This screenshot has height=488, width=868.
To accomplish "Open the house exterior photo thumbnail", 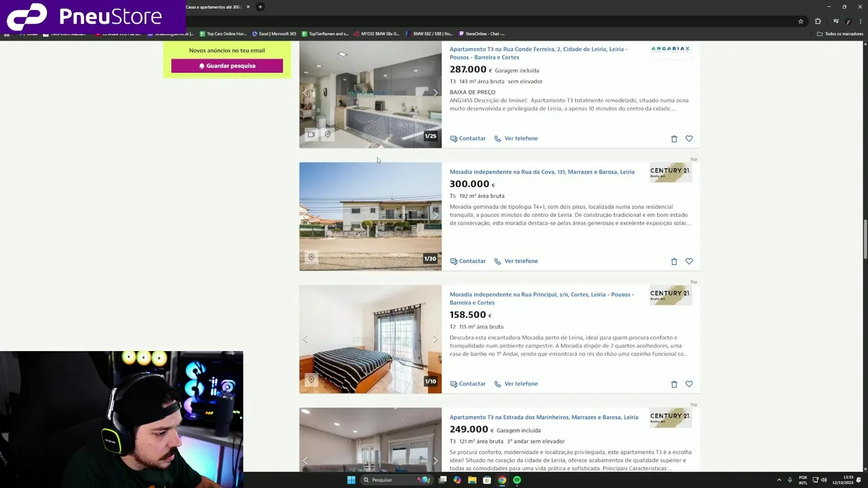I will (370, 216).
